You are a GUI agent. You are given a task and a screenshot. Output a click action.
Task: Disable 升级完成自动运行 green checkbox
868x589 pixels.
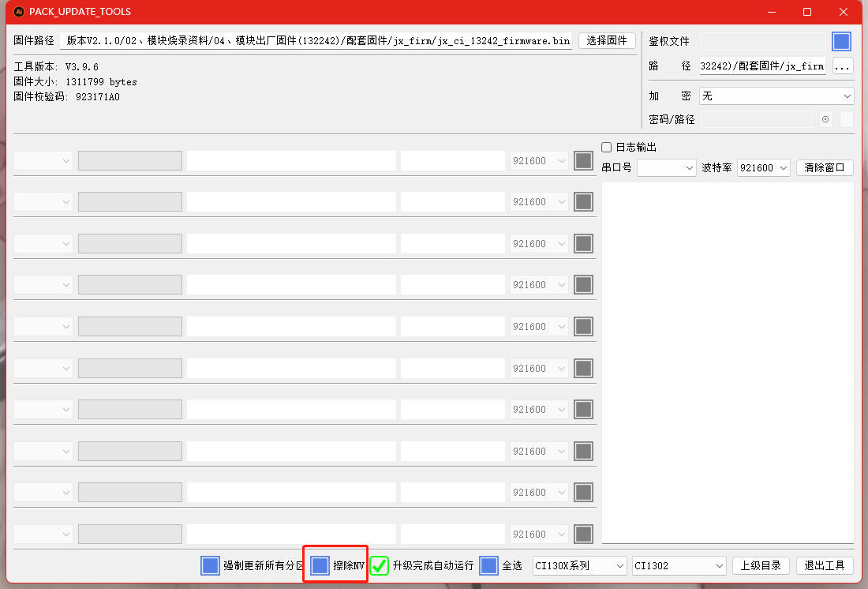(x=380, y=565)
